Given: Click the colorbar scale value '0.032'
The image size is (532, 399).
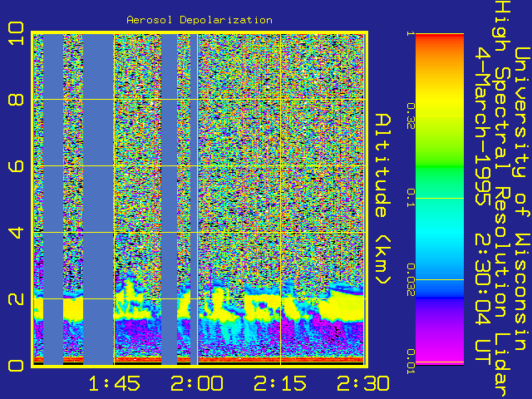Looking at the screenshot, I should [411, 279].
